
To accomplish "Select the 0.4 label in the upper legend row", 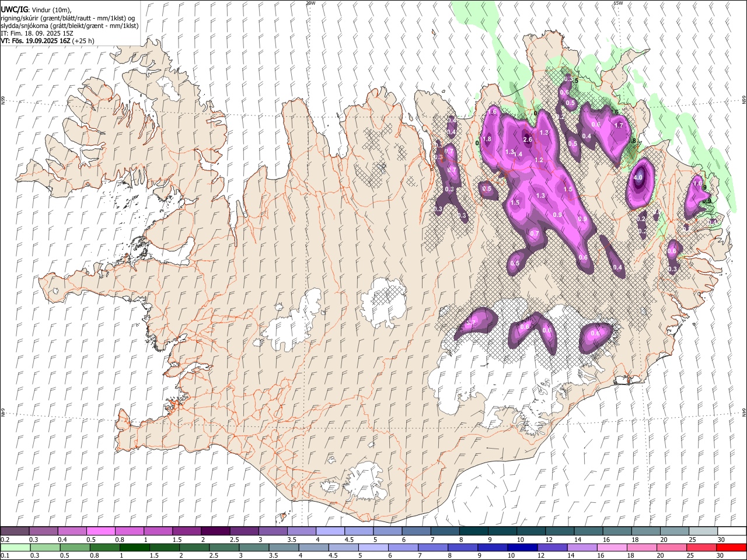I will [62, 540].
